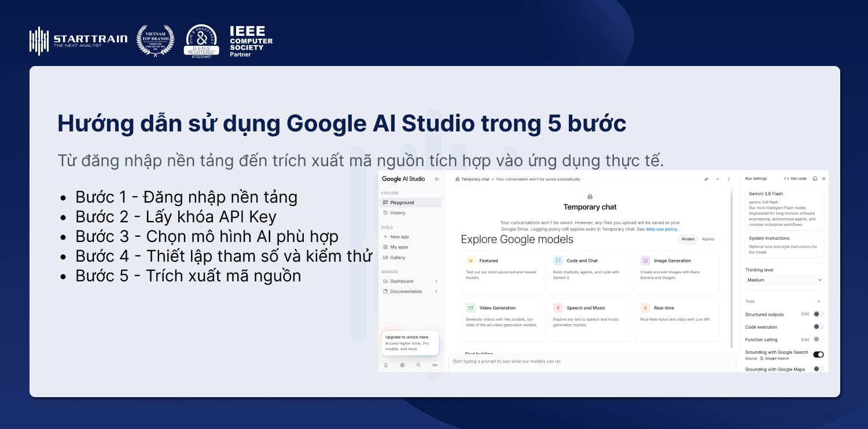Collapse the Tools section chevron

click(819, 302)
